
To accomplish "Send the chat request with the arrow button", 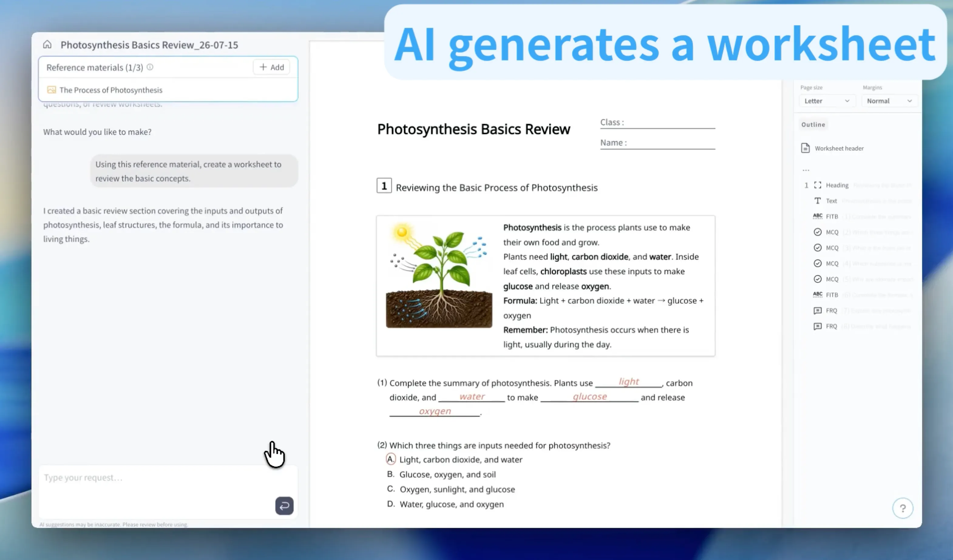I will (284, 506).
